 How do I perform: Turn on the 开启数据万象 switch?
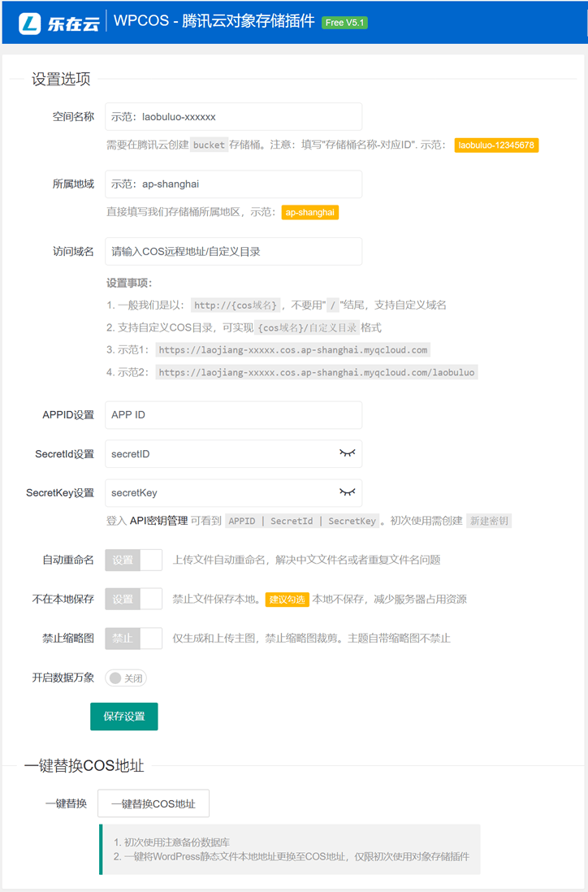click(x=126, y=678)
